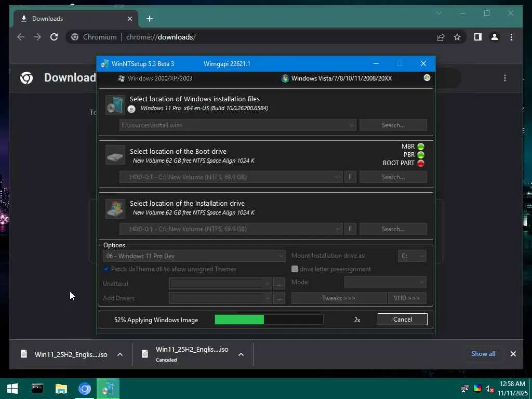Viewport: 532px width, 399px height.
Task: Click Chromium forward arrow
Action: point(37,37)
